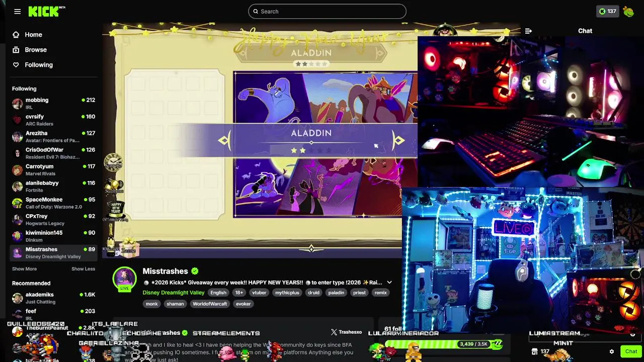Collapse the chat panel with the arrow icon
The image size is (644, 362).
click(528, 31)
